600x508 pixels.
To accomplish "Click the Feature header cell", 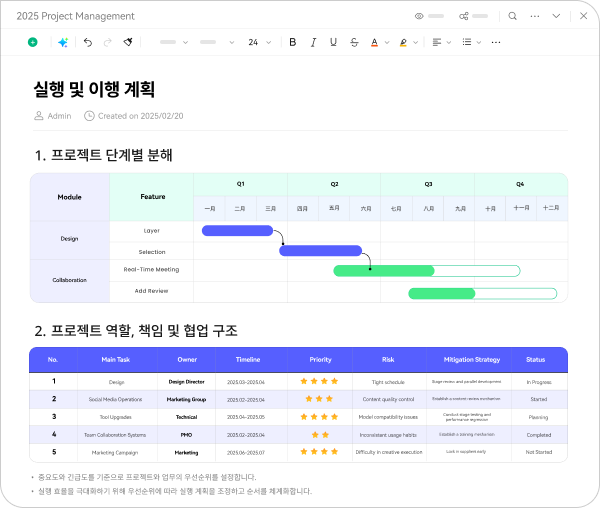I will [153, 197].
